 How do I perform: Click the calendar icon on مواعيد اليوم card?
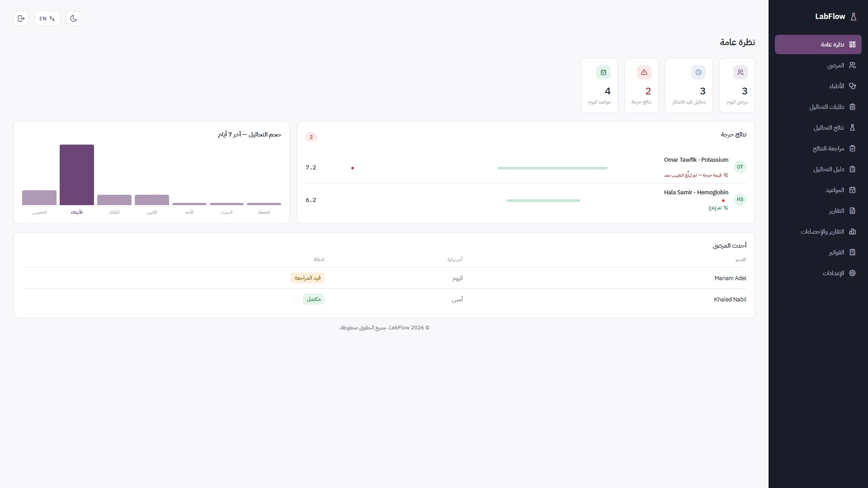point(604,72)
